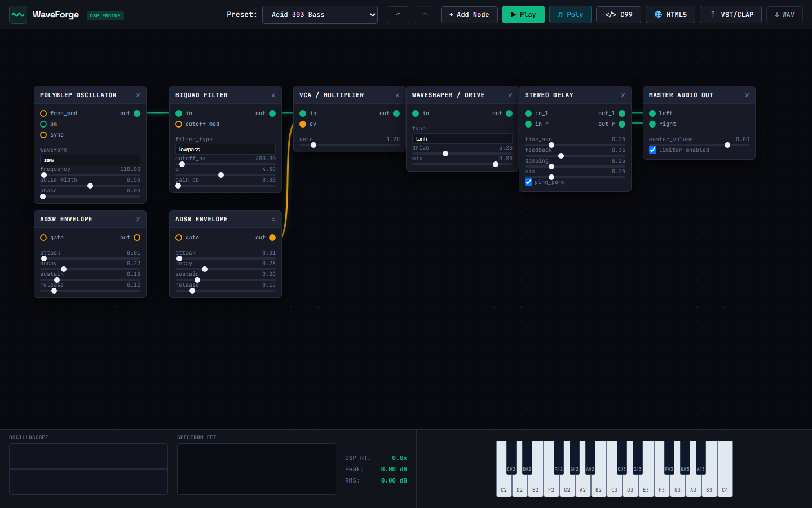Screen dimensions: 812x508
Task: Close the Waveshaper / Drive node
Action: tap(510, 95)
